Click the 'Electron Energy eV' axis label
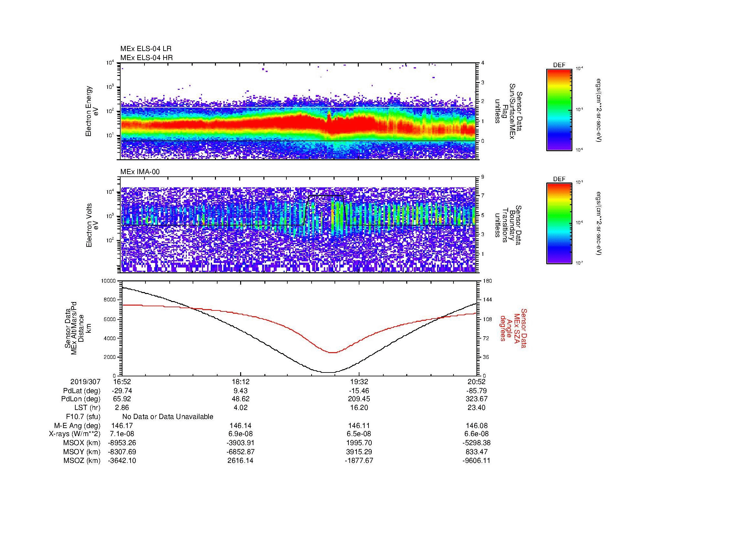 92,111
